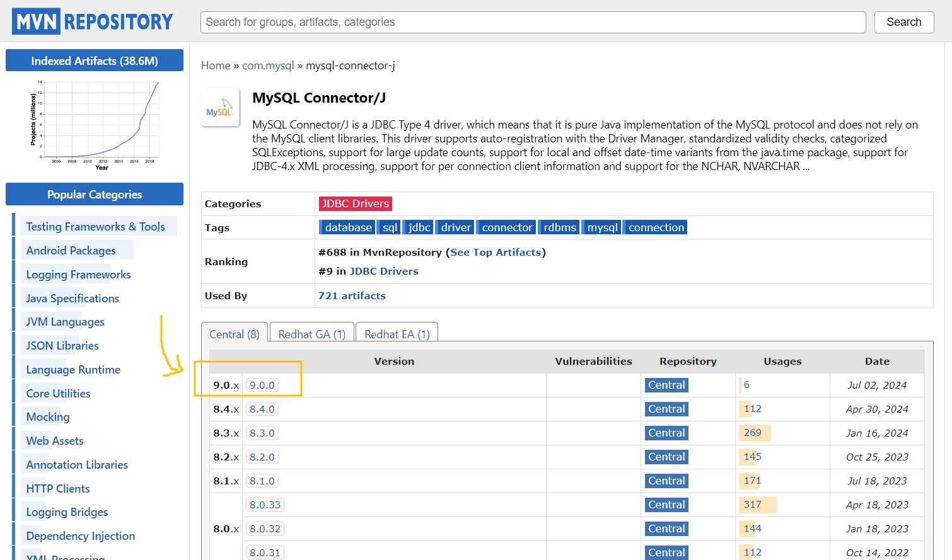Click the Usages column header
Image resolution: width=952 pixels, height=560 pixels.
(782, 361)
